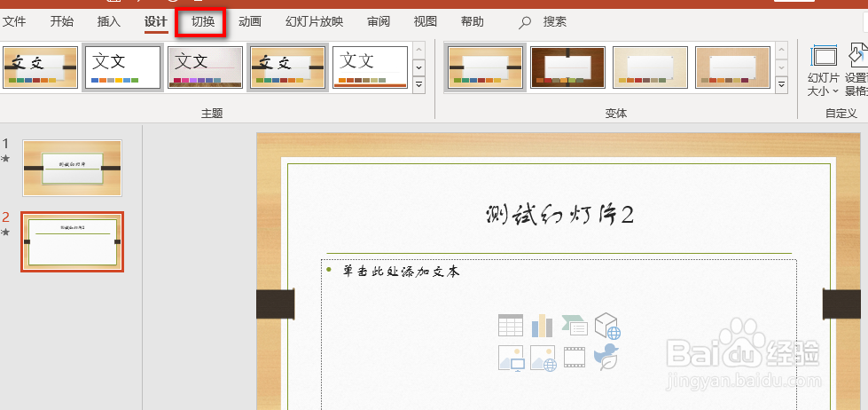868x410 pixels.
Task: Show next row in themes gallery
Action: tap(419, 67)
